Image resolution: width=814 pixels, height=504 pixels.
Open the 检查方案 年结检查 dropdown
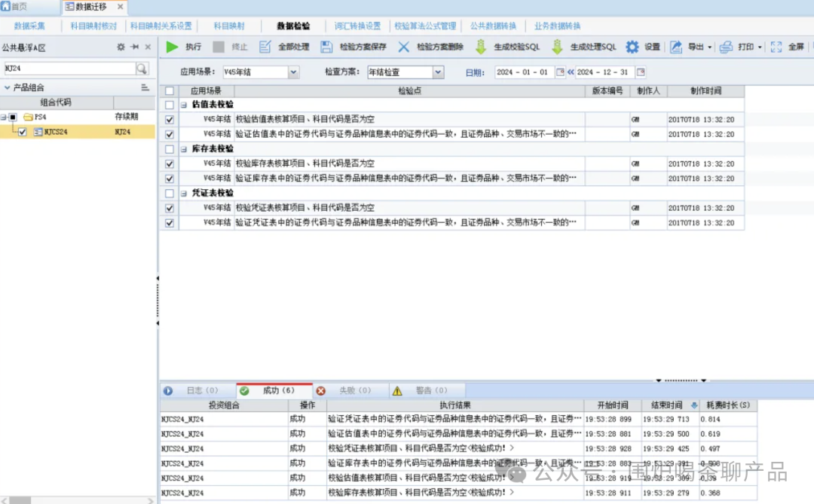(x=438, y=72)
